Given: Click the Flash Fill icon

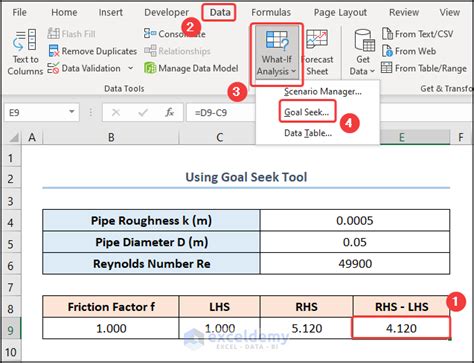Looking at the screenshot, I should pyautogui.click(x=53, y=34).
